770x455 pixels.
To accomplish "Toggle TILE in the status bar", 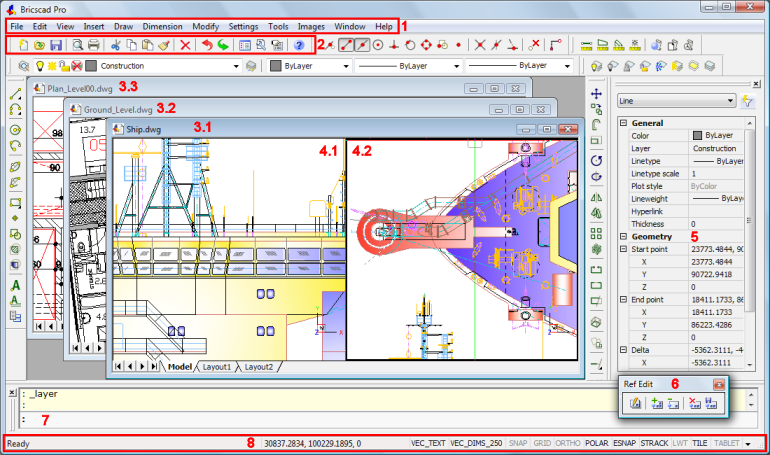I will pyautogui.click(x=700, y=443).
